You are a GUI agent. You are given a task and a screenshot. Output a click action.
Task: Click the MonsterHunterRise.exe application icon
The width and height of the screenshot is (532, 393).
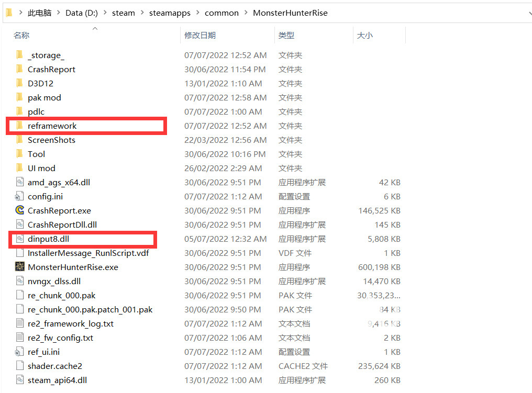20,267
